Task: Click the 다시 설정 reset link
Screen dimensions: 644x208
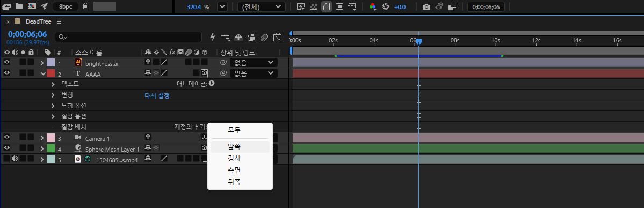Action: pos(157,95)
